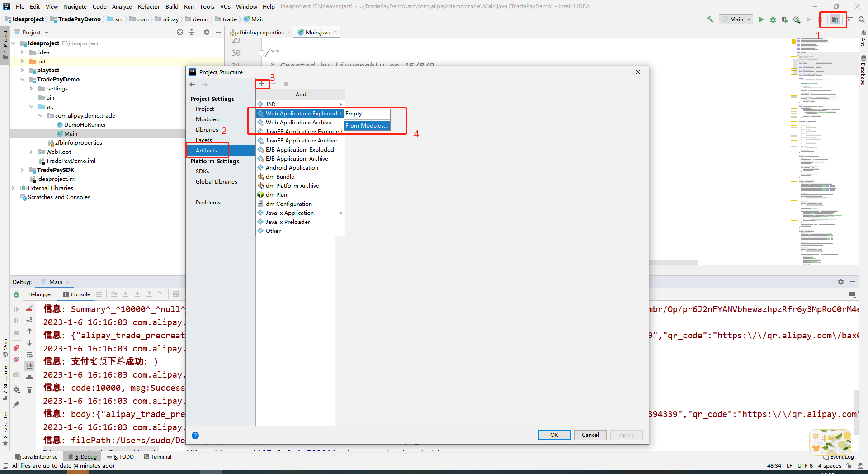
Task: Click the Ant tool window stripe button
Action: click(863, 38)
